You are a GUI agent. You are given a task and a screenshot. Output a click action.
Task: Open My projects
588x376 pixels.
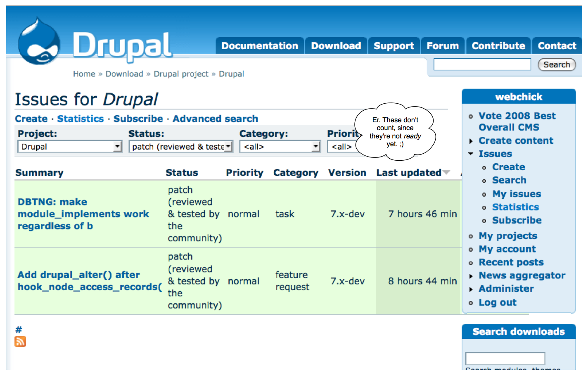point(508,236)
